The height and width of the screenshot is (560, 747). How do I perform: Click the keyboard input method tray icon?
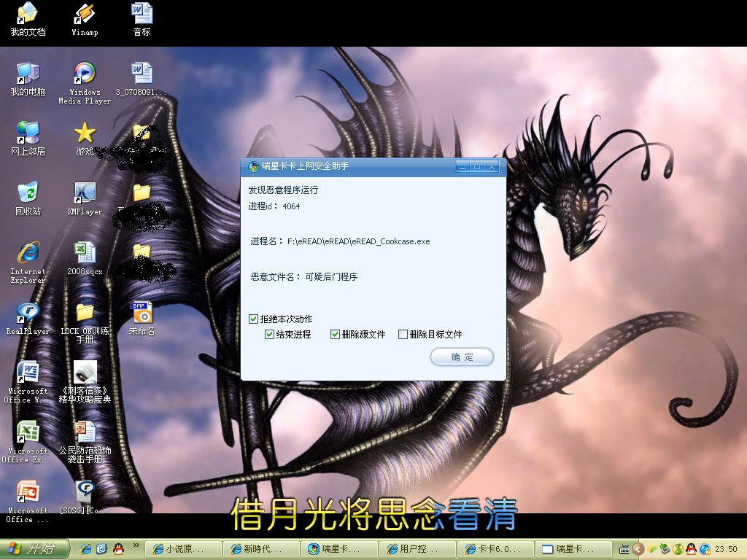(624, 549)
